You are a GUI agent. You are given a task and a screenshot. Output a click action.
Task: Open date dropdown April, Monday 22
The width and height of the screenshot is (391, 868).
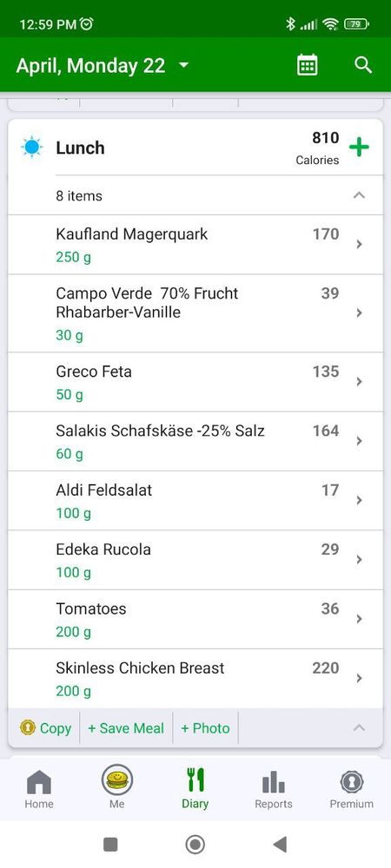pyautogui.click(x=102, y=65)
